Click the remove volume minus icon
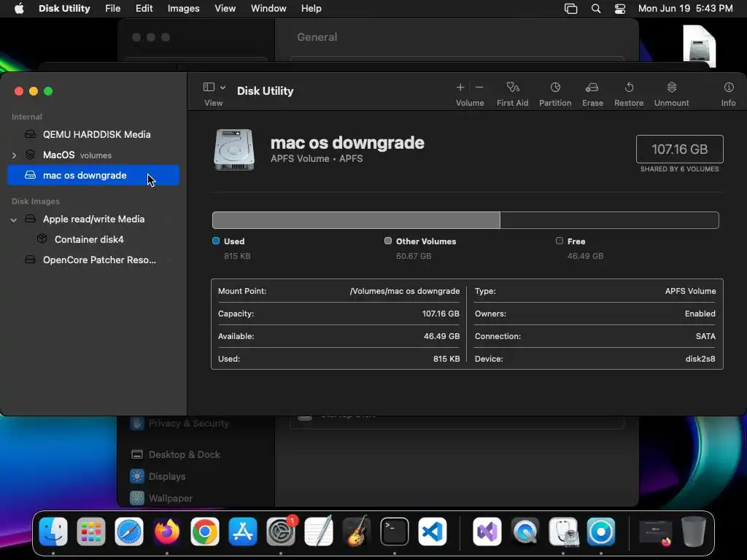Viewport: 747px width, 560px height. (x=479, y=87)
